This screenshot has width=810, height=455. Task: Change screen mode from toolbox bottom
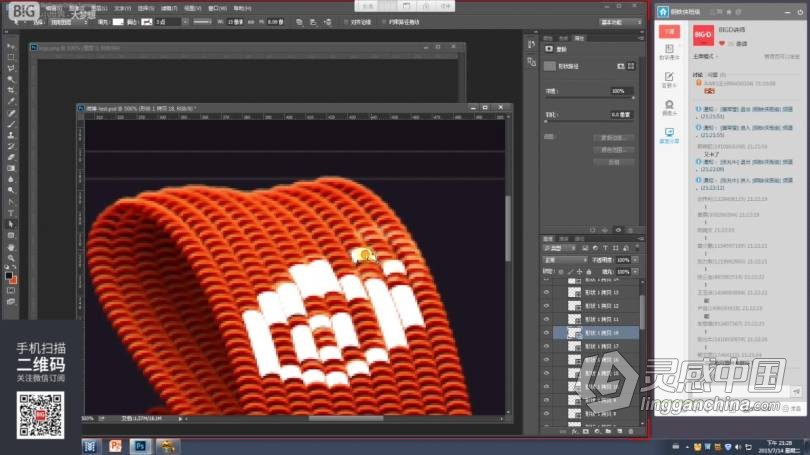click(11, 302)
